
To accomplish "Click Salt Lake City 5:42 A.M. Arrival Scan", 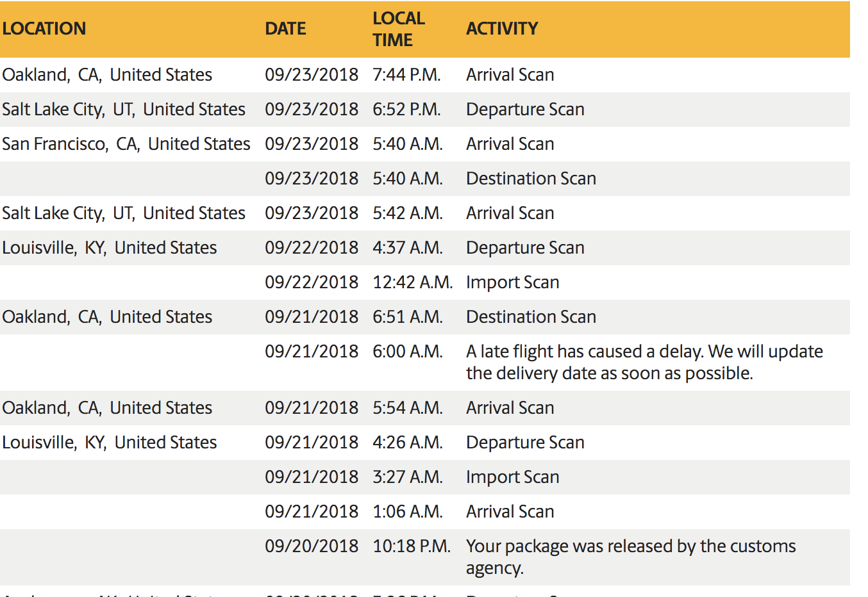I will (425, 213).
